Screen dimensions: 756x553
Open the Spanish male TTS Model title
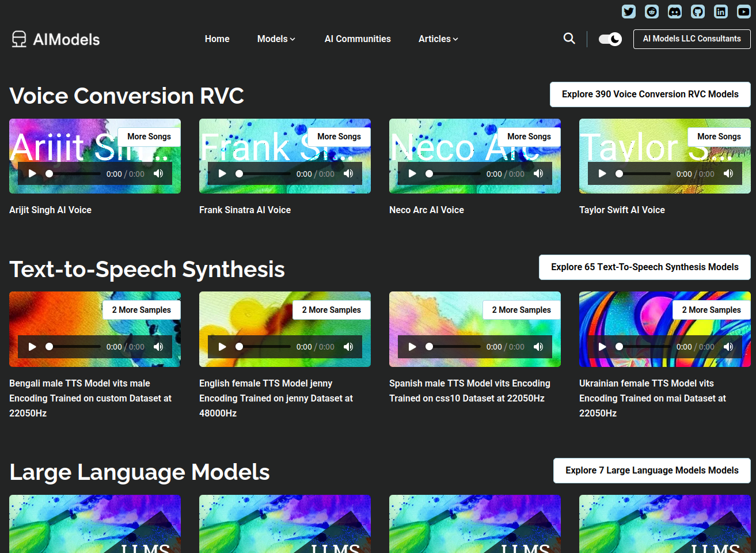point(470,391)
